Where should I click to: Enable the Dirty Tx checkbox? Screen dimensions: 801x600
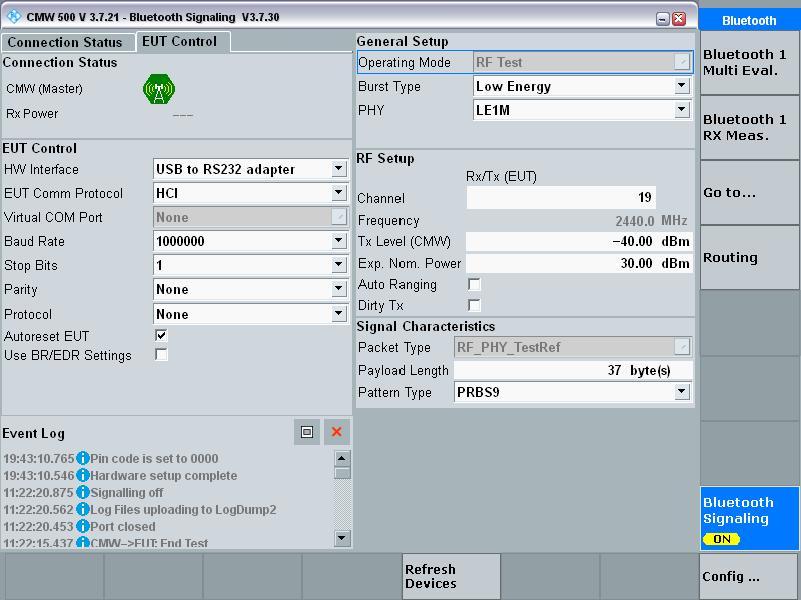[474, 305]
